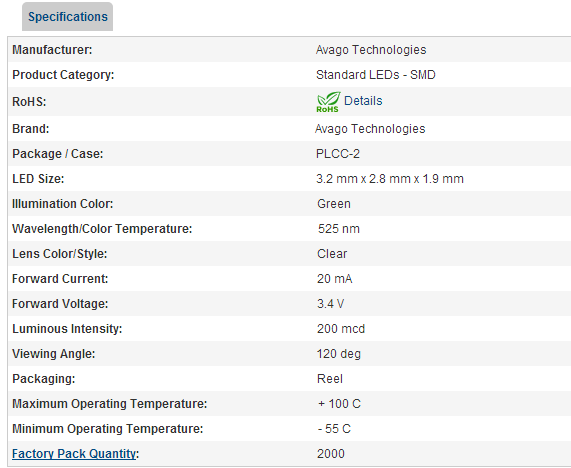The height and width of the screenshot is (468, 571).
Task: Open the Specifications tab
Action: (x=67, y=17)
